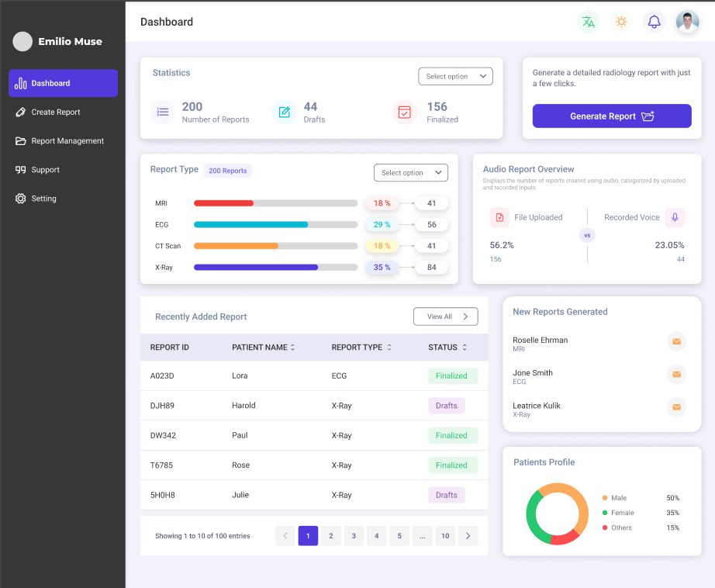Click the Drafts statistics icon

coord(285,112)
